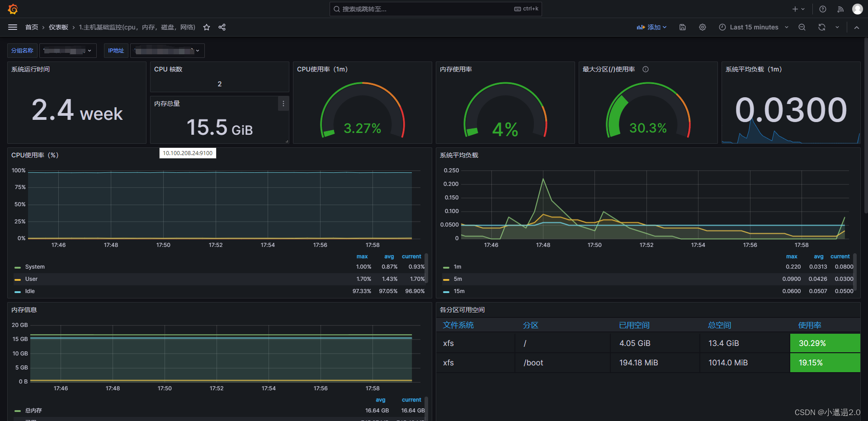Show info for 最大分区(/)使用率 panel

coord(646,69)
